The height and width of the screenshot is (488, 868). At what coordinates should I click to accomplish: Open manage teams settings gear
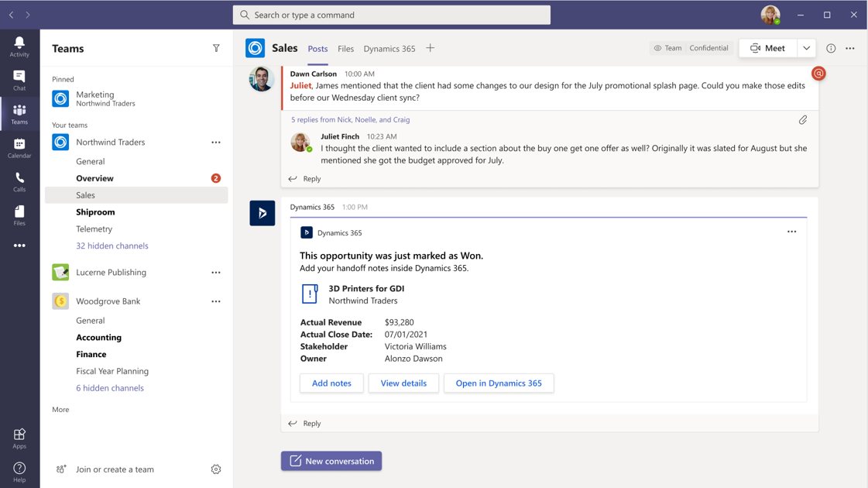[x=216, y=469]
